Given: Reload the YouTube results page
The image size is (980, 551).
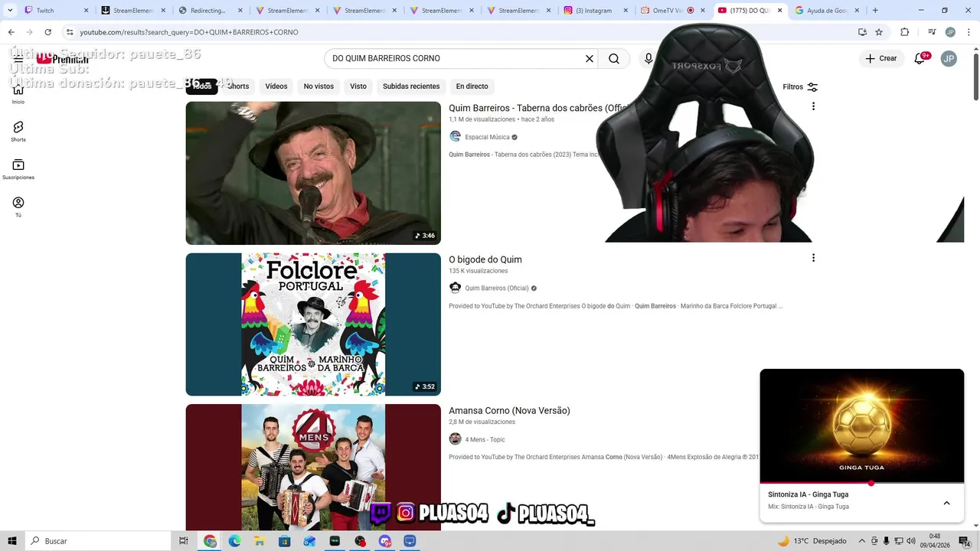Looking at the screenshot, I should (x=48, y=32).
